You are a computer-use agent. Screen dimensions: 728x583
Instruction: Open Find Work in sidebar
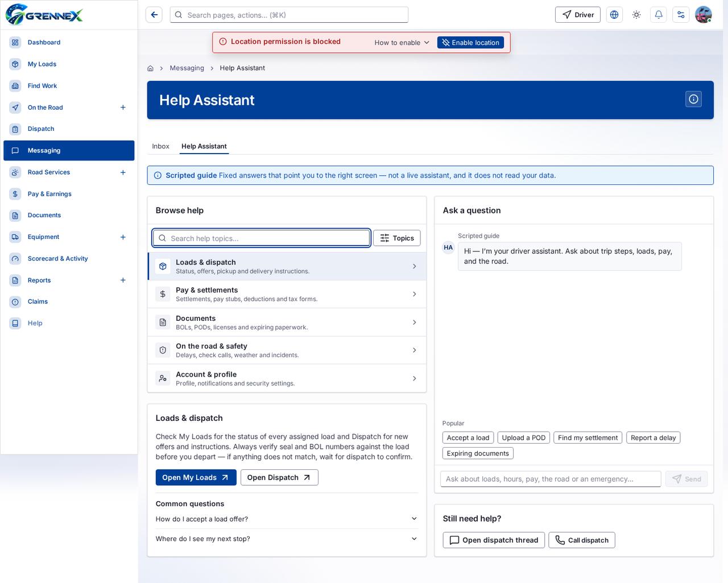(x=69, y=85)
